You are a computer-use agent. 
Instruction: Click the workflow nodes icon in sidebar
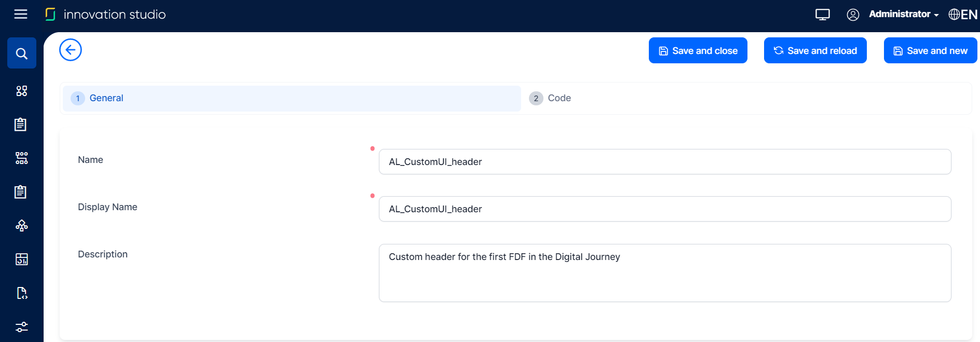[x=21, y=158]
